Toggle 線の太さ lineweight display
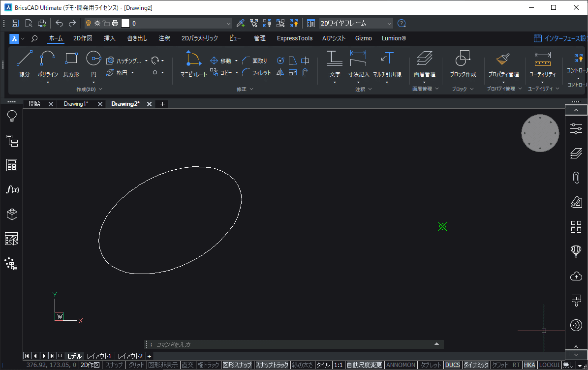This screenshot has width=588, height=370. (x=302, y=365)
